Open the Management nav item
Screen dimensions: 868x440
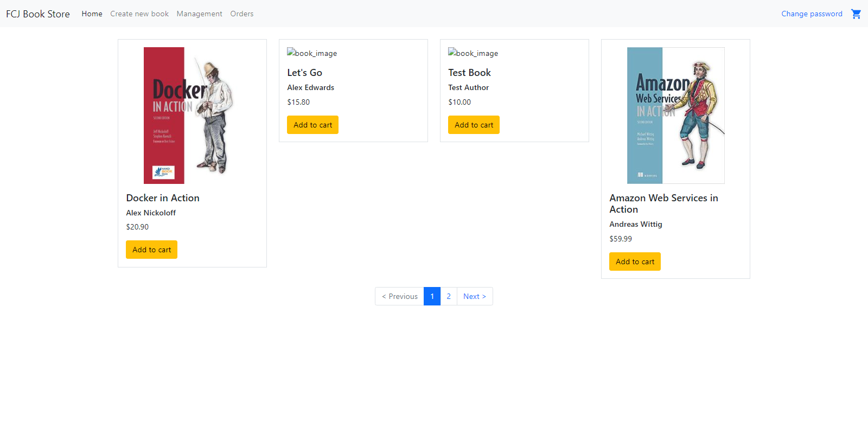tap(199, 14)
